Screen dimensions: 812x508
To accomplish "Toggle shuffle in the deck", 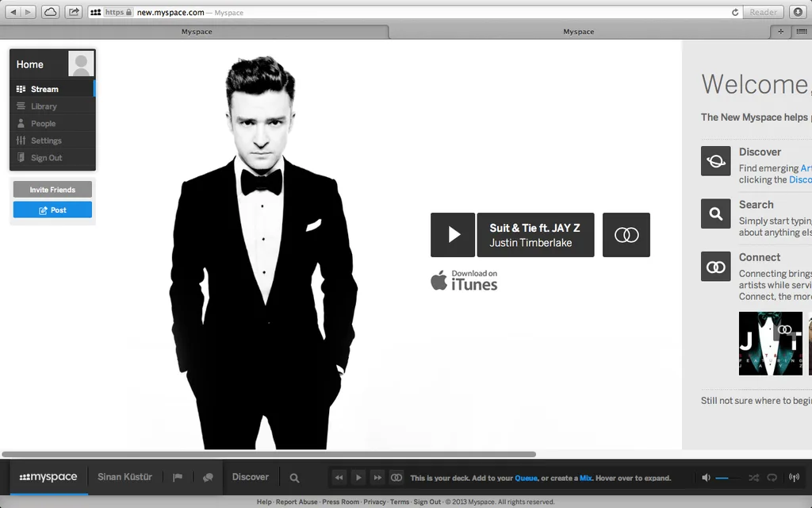I will point(753,477).
